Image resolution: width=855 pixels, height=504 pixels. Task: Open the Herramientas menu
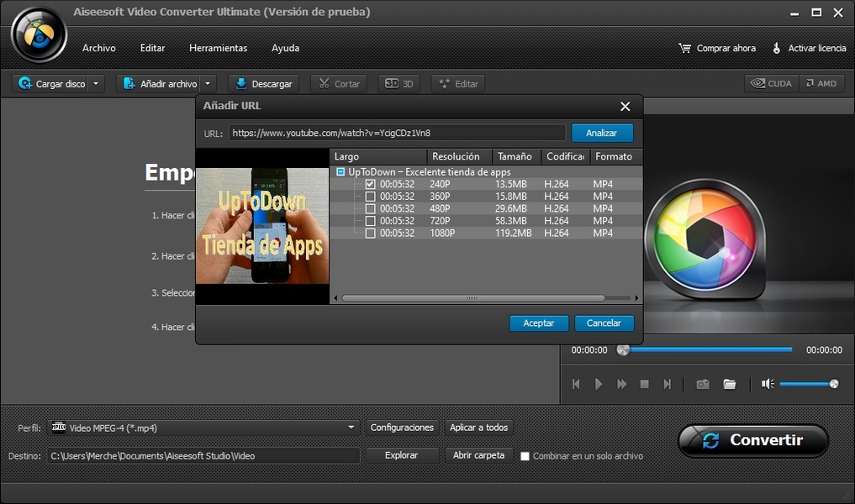click(x=218, y=48)
